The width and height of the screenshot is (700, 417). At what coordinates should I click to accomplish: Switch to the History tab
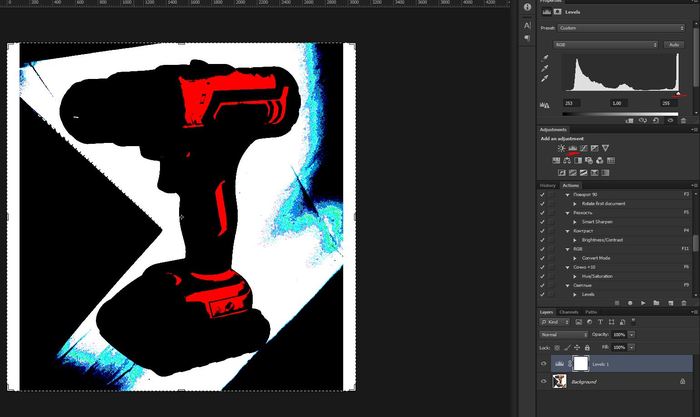[x=548, y=185]
